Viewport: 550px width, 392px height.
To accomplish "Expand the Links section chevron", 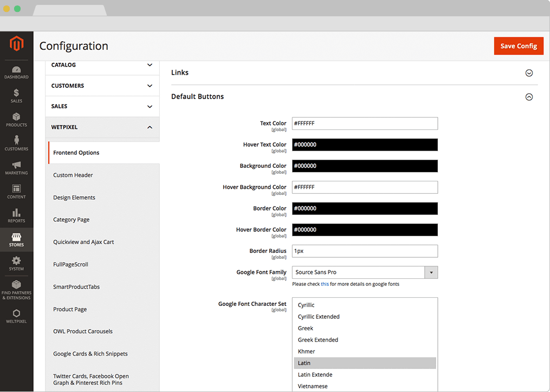I will (x=529, y=73).
